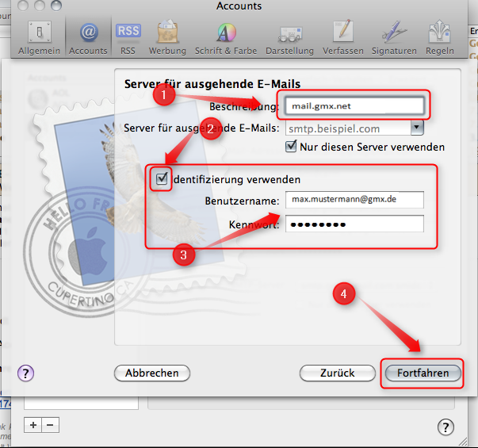The width and height of the screenshot is (478, 448).
Task: Open the Allgemein preferences pane
Action: [39, 38]
